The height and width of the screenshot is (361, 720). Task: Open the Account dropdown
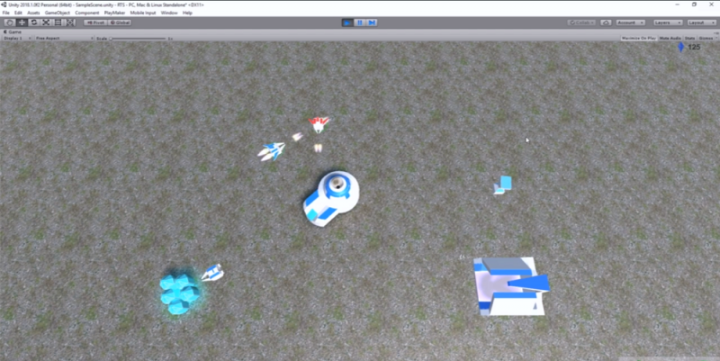click(630, 23)
